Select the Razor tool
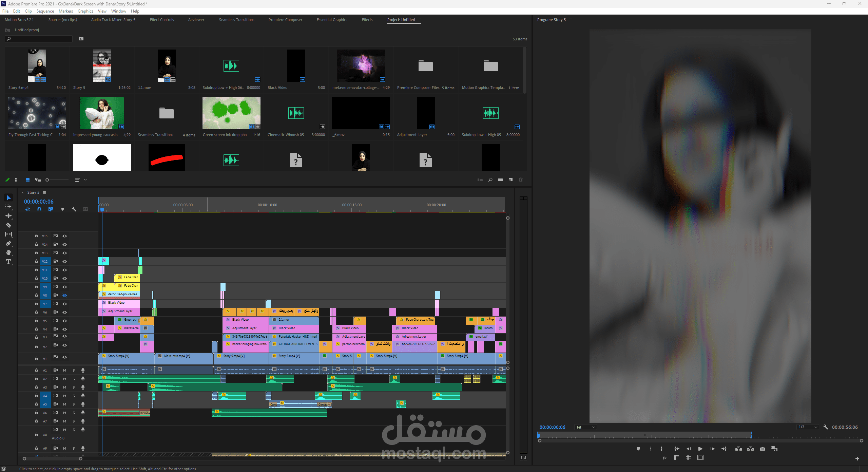Screen dimensions: 868x472 [x=8, y=225]
